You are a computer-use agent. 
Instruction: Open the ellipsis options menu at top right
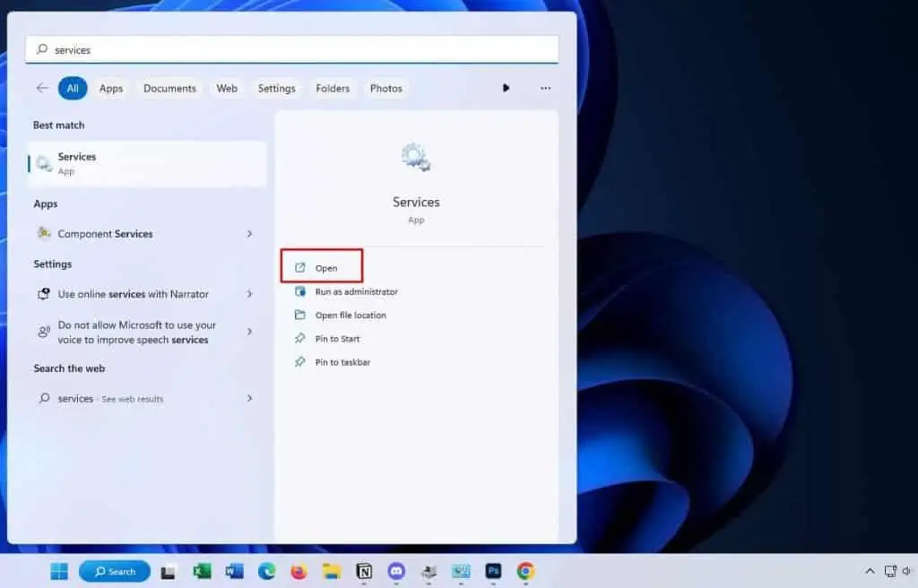point(545,88)
